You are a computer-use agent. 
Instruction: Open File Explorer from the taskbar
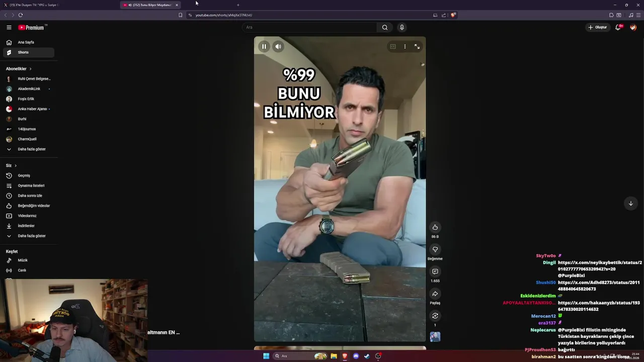point(334,356)
